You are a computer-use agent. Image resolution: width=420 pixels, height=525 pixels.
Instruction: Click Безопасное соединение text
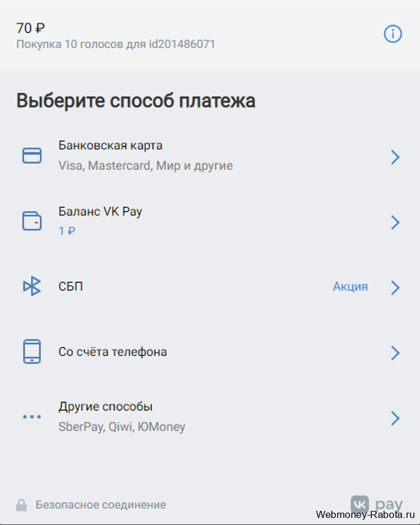100,505
